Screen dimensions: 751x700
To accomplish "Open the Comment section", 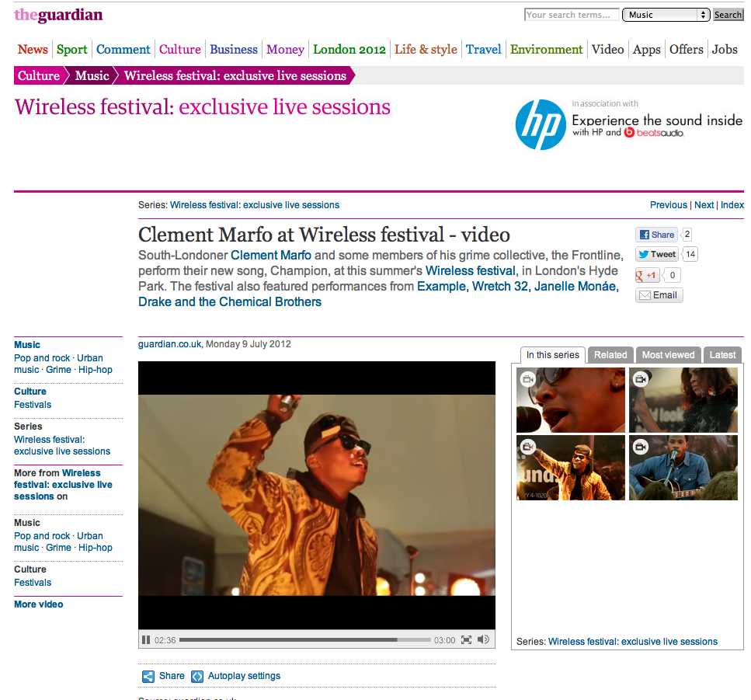I will 123,50.
